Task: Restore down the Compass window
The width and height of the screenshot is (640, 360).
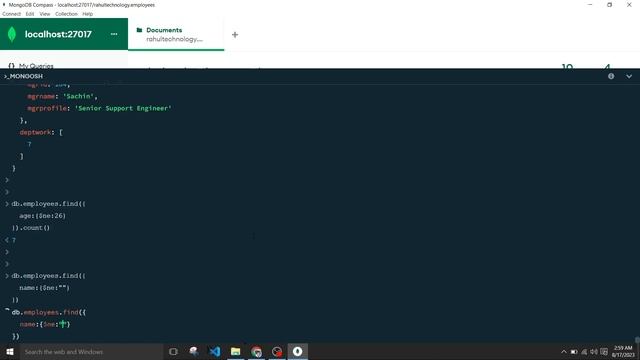Action: tap(609, 5)
